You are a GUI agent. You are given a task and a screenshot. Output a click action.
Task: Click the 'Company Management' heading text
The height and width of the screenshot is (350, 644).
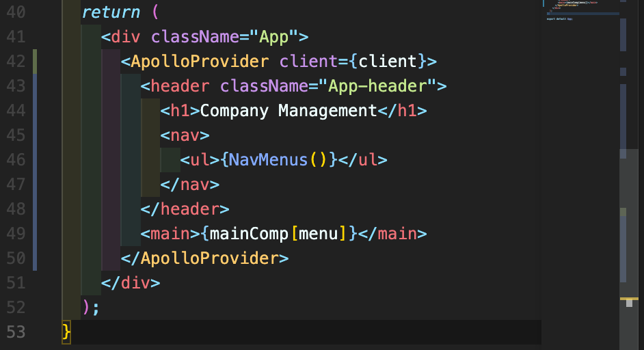pyautogui.click(x=289, y=111)
